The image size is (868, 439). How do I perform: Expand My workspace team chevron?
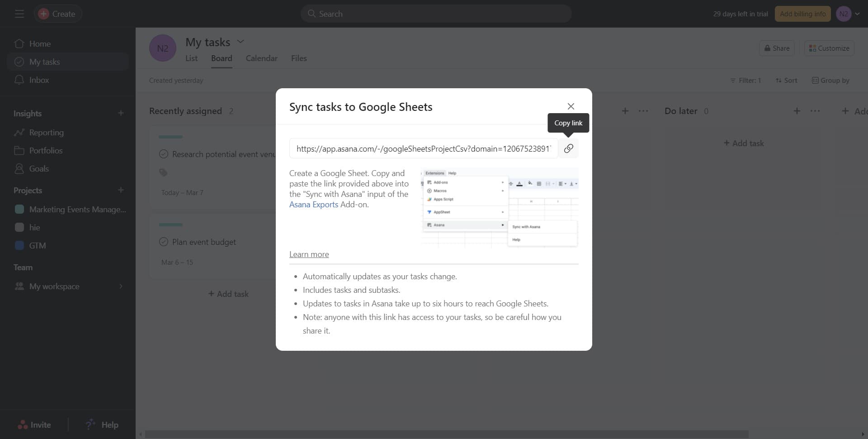point(121,286)
